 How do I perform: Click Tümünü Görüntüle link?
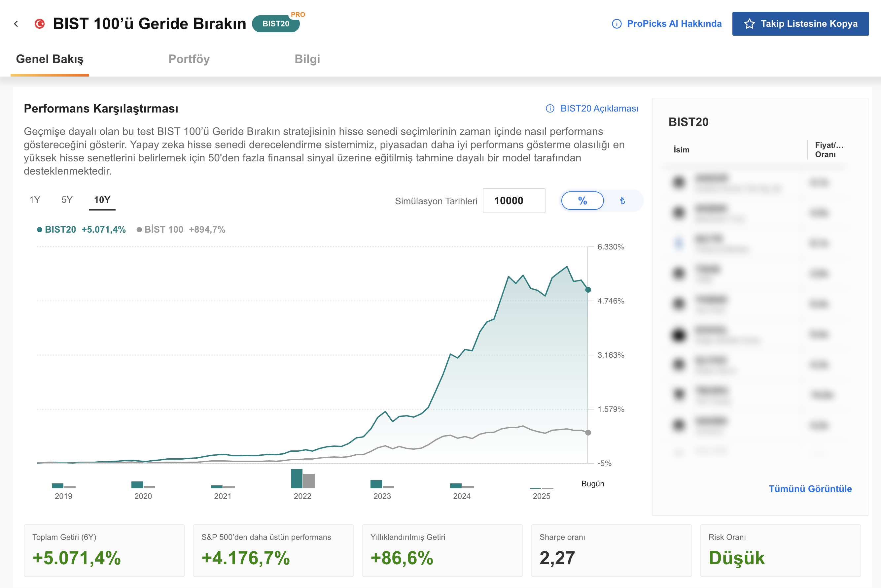pos(810,489)
